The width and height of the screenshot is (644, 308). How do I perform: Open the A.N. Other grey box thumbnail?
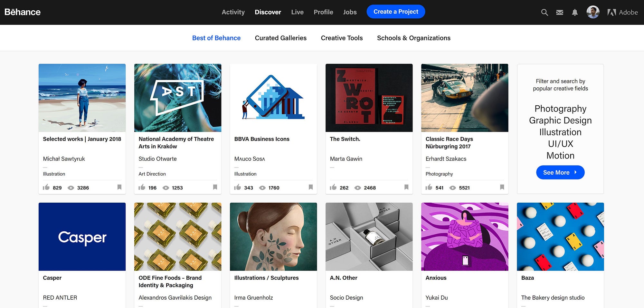pyautogui.click(x=369, y=236)
